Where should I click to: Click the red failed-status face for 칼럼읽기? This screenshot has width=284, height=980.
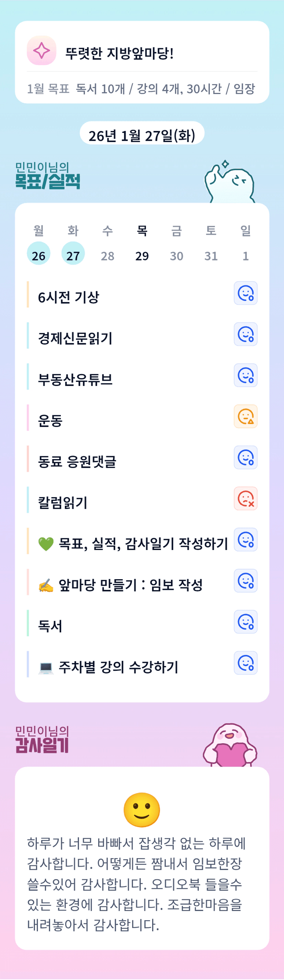coord(246,499)
